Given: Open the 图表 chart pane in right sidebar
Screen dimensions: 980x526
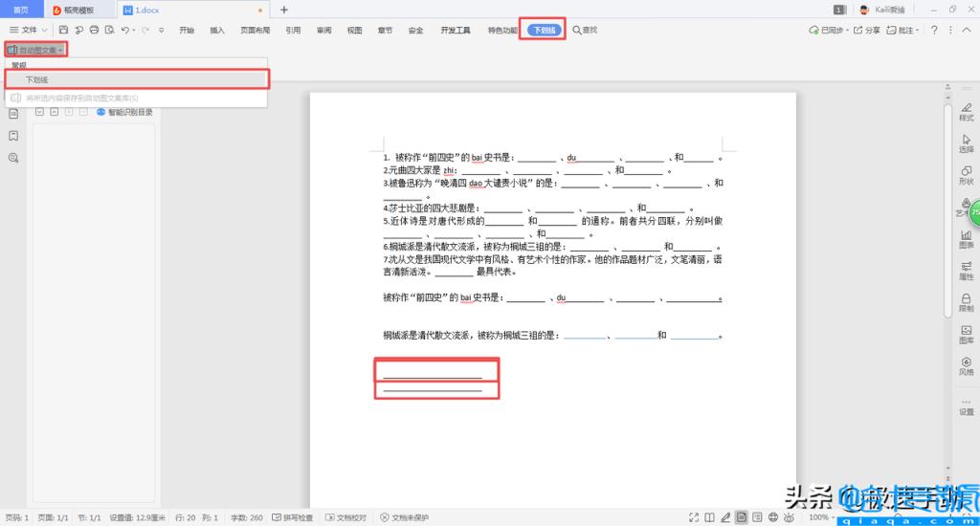Looking at the screenshot, I should (967, 239).
